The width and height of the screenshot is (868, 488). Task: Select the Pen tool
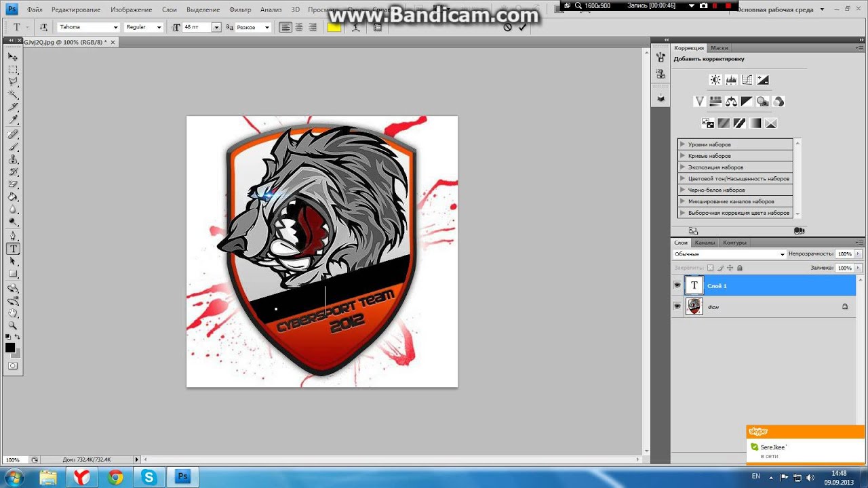click(13, 237)
